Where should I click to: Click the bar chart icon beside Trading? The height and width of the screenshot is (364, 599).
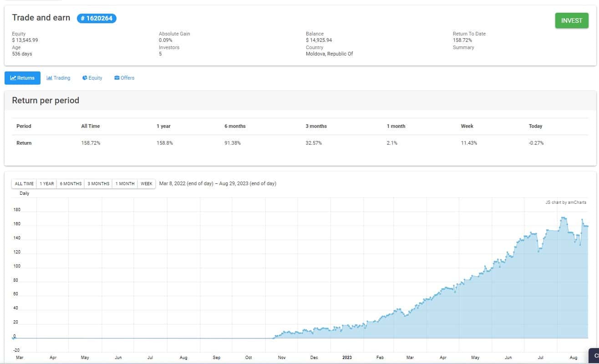(49, 78)
